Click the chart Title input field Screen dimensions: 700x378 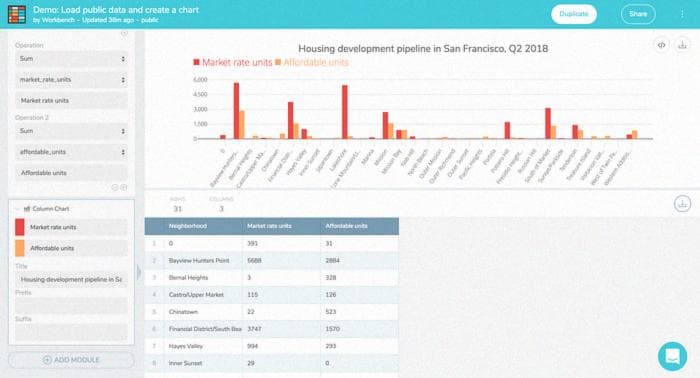71,279
